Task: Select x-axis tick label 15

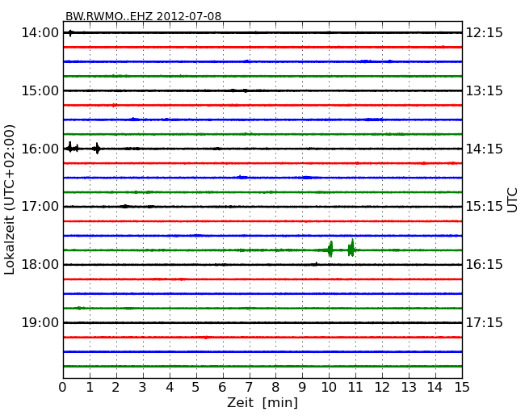Action: pyautogui.click(x=462, y=388)
